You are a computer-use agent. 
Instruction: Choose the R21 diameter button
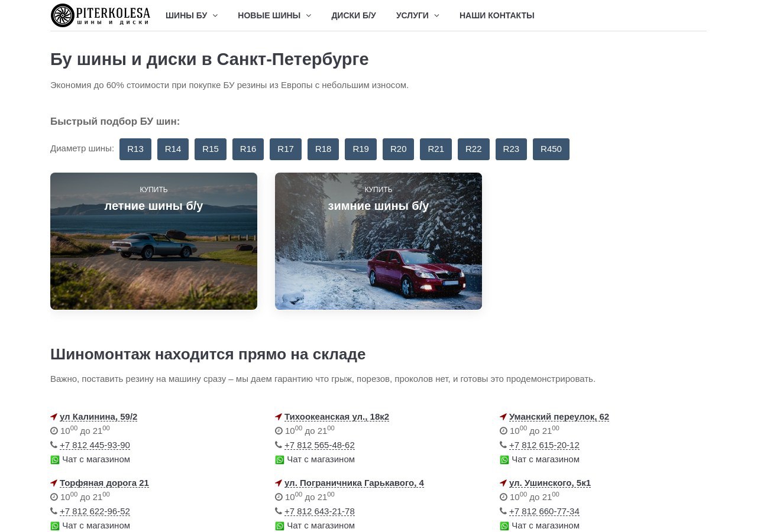[436, 149]
